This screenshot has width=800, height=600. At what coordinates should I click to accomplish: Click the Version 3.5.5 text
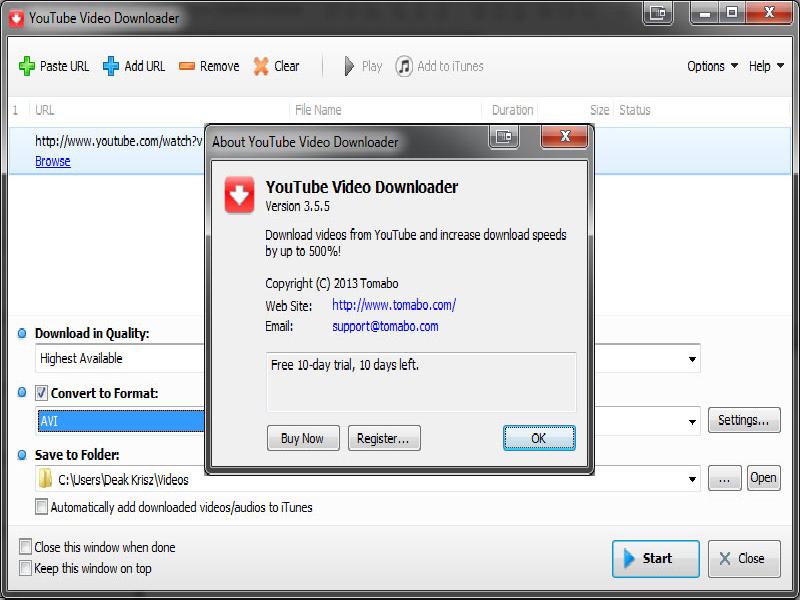[297, 207]
